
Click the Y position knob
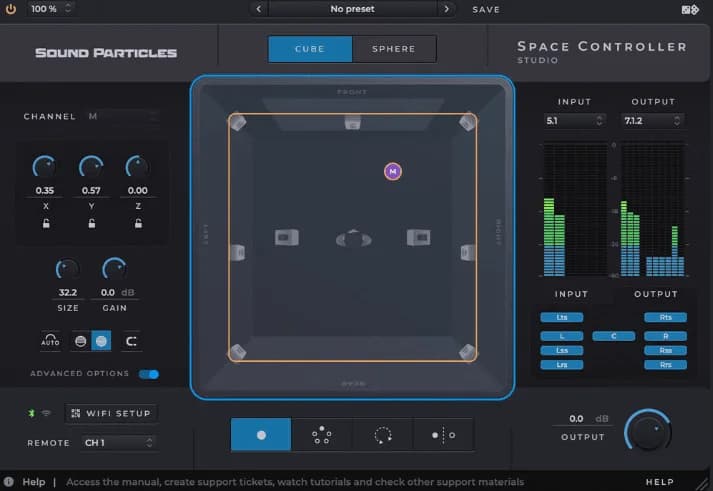click(91, 167)
